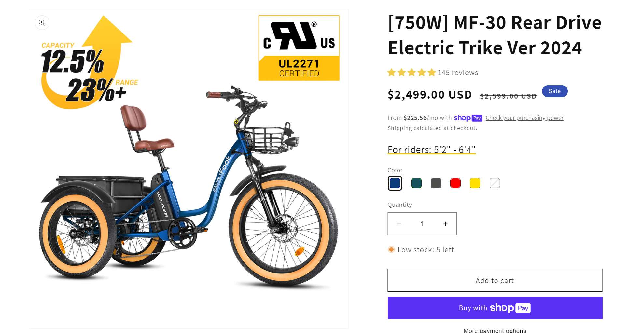Open Check your purchasing power link

coord(525,118)
